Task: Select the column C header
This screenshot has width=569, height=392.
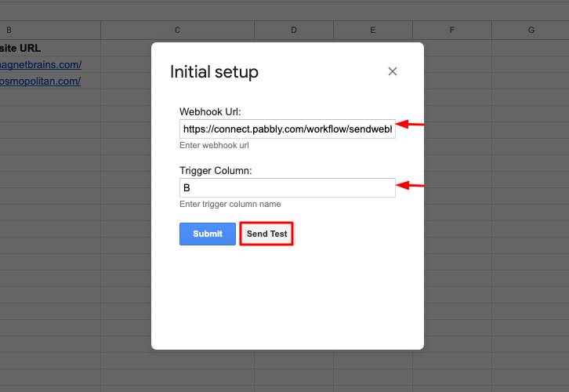Action: pyautogui.click(x=177, y=31)
